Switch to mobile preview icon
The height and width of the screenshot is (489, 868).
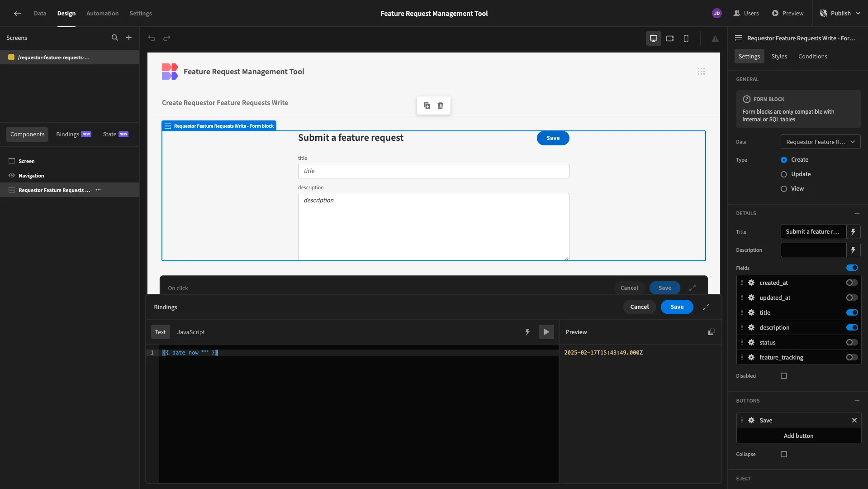[686, 38]
